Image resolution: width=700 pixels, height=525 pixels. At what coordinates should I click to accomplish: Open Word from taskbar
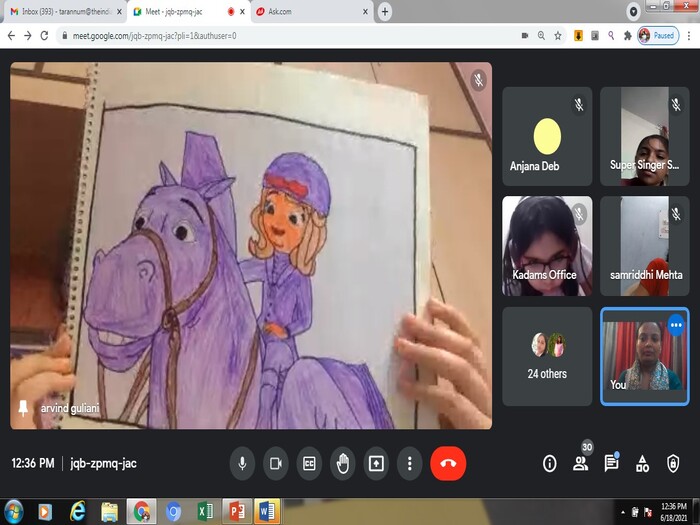click(x=267, y=512)
